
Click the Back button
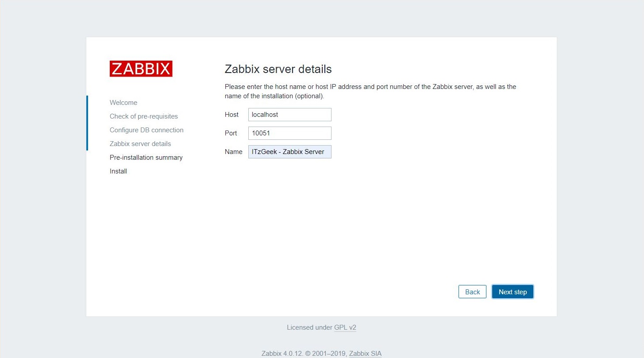tap(472, 292)
